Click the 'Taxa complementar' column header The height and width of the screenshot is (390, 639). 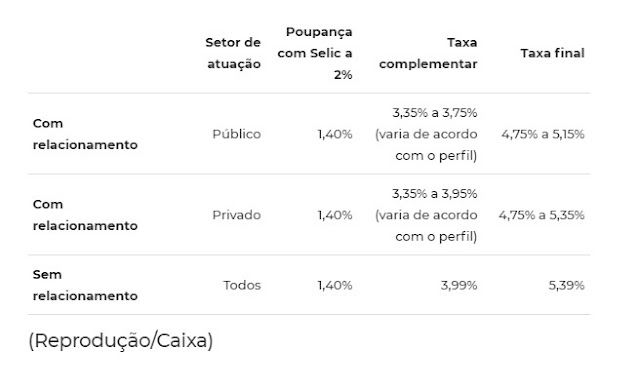(428, 53)
